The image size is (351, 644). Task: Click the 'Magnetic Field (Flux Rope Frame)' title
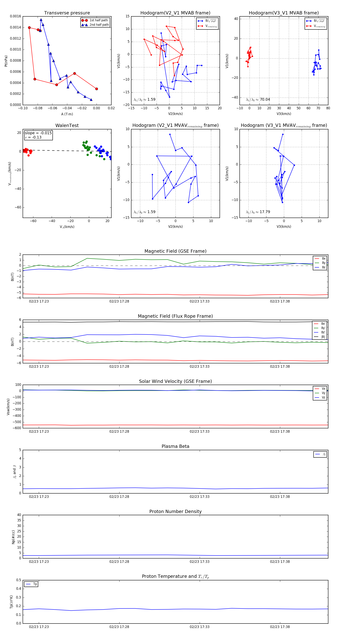(x=175, y=316)
